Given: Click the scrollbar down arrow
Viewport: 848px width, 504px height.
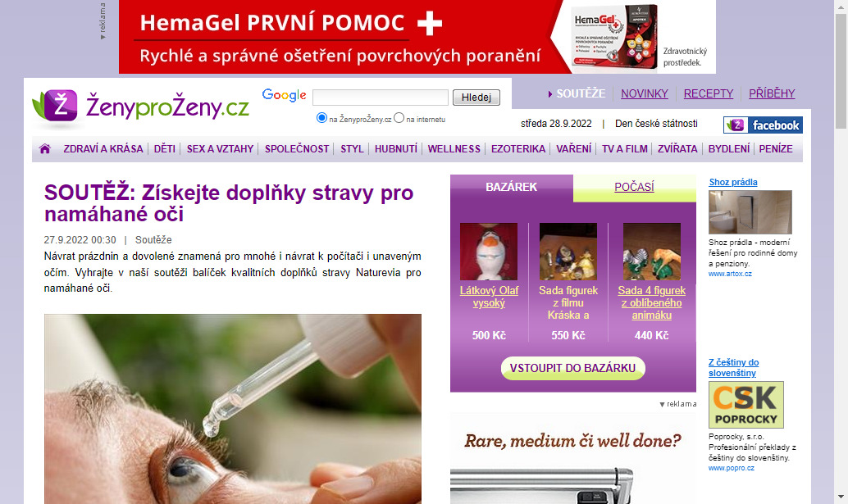Looking at the screenshot, I should (x=841, y=497).
